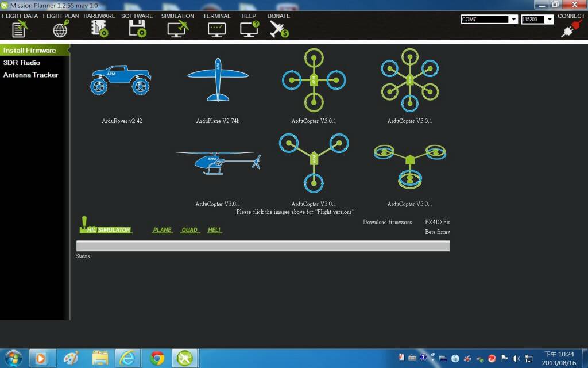Click the Donate airplane icon

278,29
